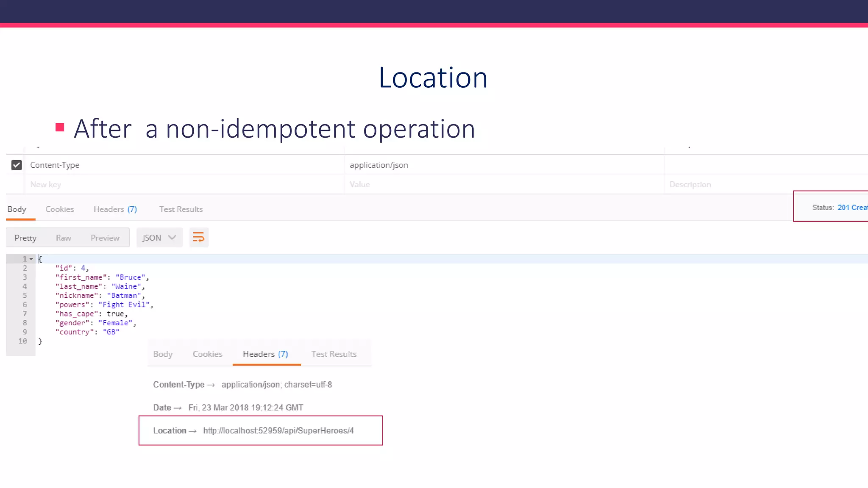Viewport: 868px width, 488px height.
Task: Click the application/json header value
Action: 378,165
